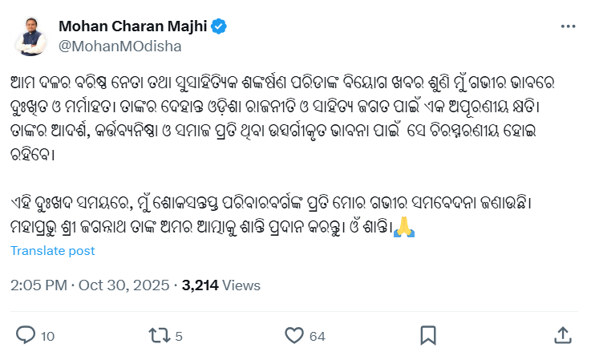The width and height of the screenshot is (591, 364).
Task: Open the more options three-dot menu
Action: [567, 27]
